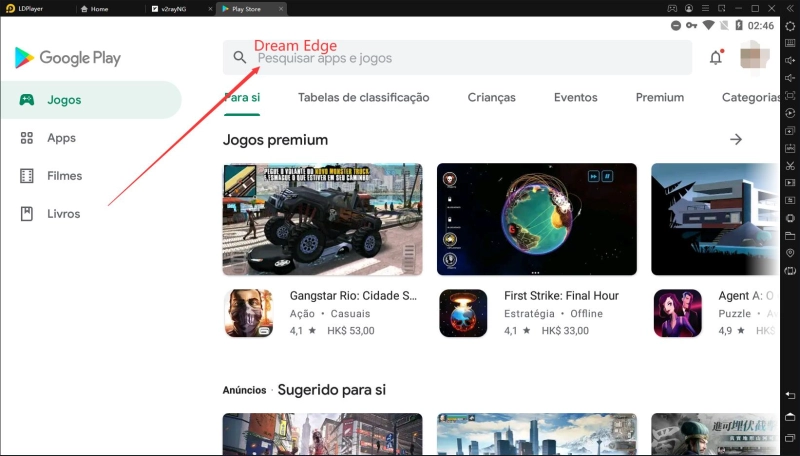
Task: Select Apps in the left sidebar
Action: (61, 138)
